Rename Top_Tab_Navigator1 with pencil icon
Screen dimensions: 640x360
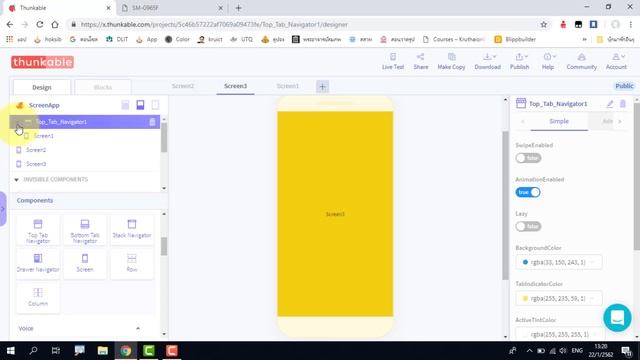coord(610,104)
